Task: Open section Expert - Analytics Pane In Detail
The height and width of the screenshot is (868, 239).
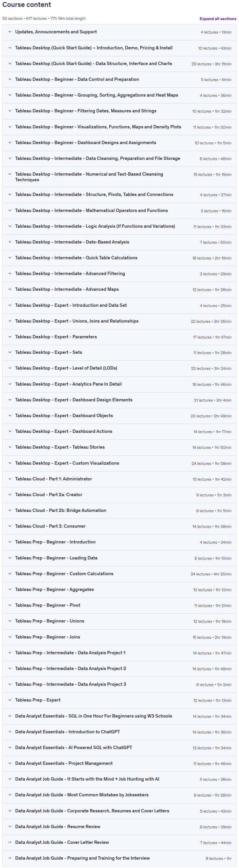Action: [x=119, y=384]
